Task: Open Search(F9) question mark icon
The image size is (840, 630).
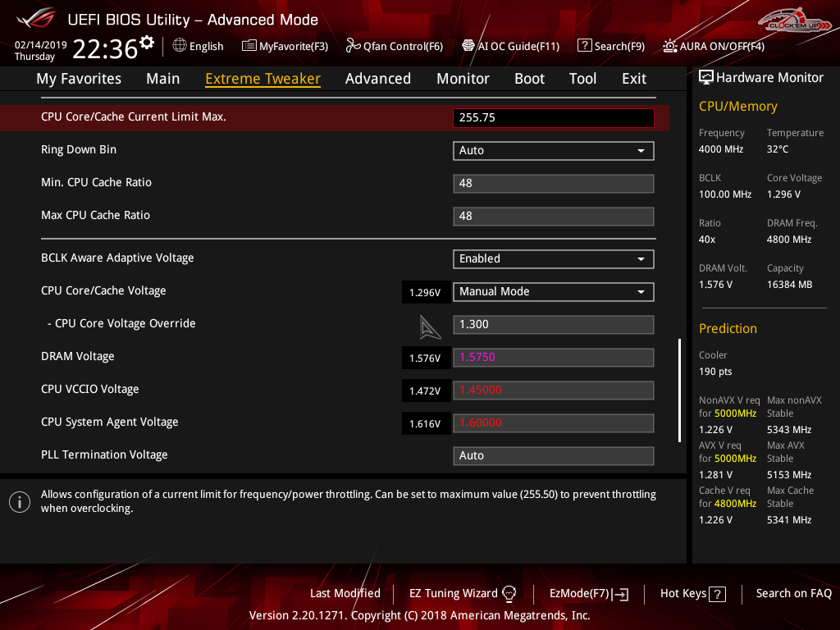Action: click(584, 46)
